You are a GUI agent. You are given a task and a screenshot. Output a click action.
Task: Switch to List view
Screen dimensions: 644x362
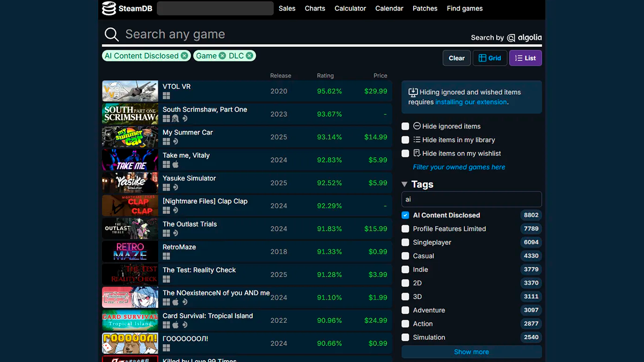pos(525,58)
